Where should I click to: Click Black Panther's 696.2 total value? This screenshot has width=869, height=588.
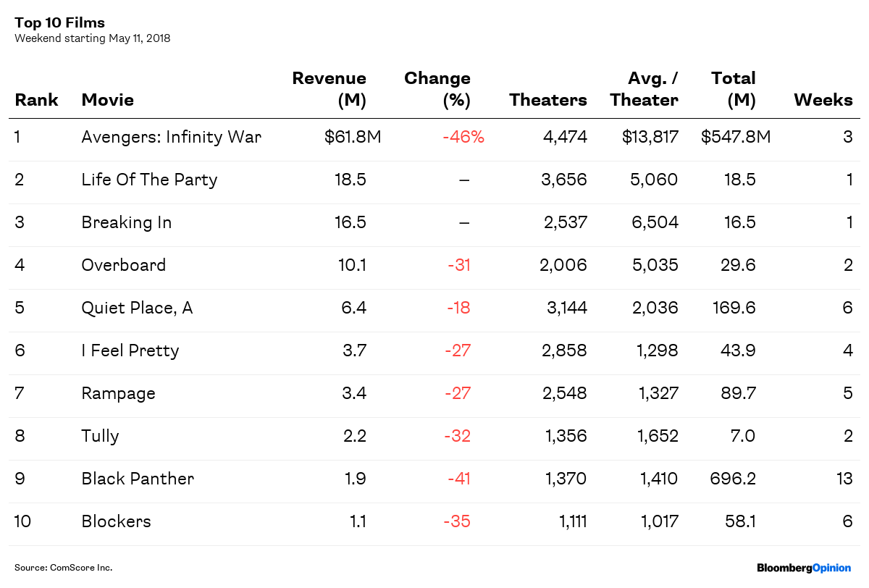click(x=734, y=479)
